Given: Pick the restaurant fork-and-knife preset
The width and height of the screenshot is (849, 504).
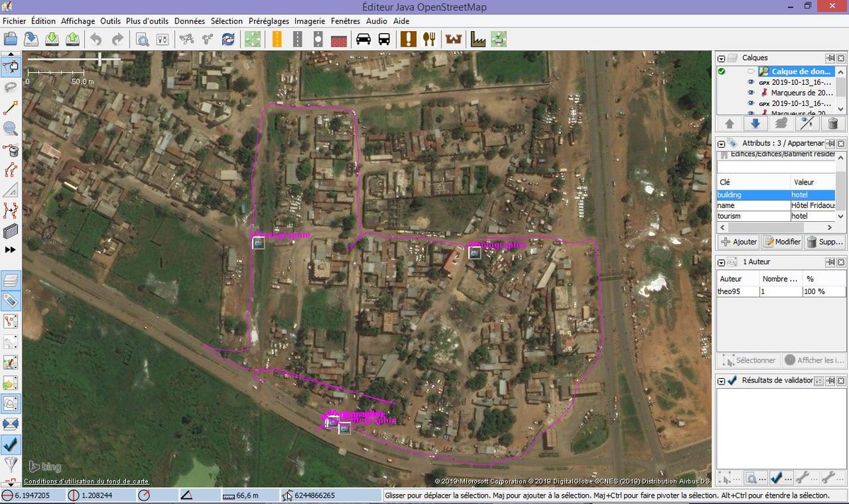Looking at the screenshot, I should [429, 39].
